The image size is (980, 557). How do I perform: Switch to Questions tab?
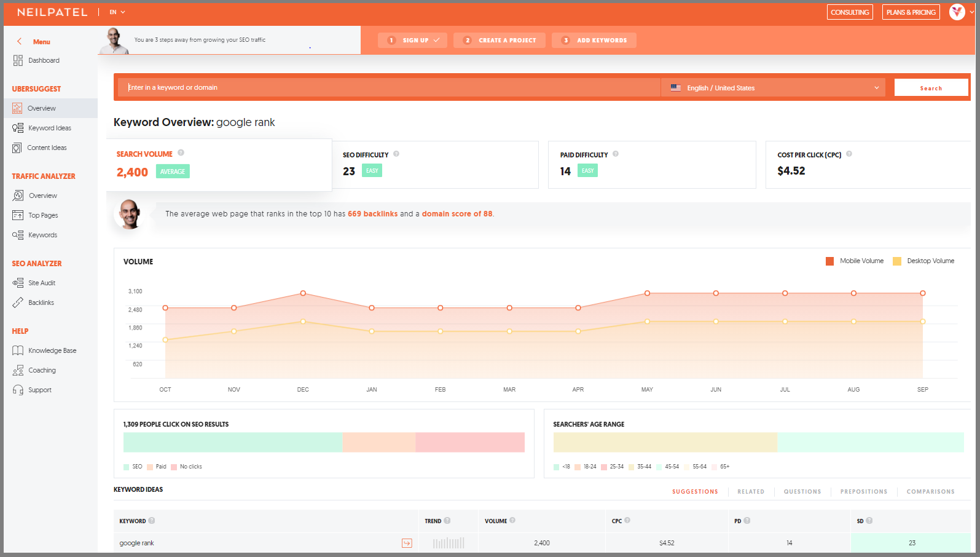tap(802, 492)
